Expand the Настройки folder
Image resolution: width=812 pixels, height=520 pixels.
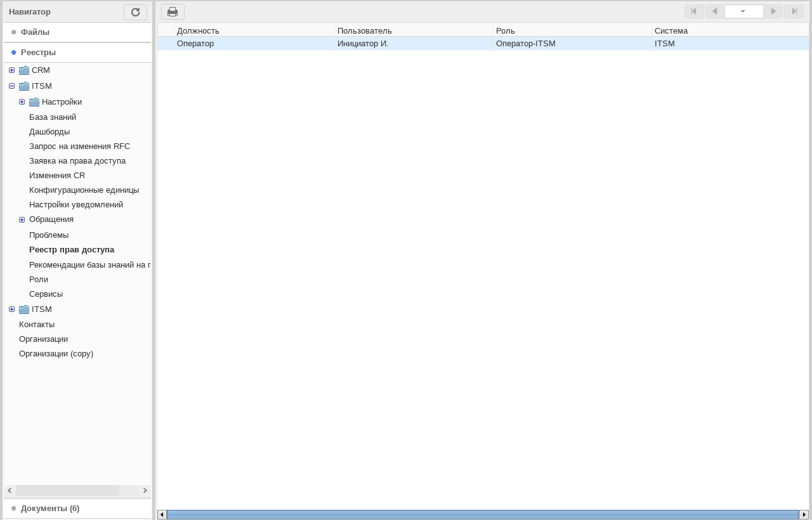(x=22, y=102)
